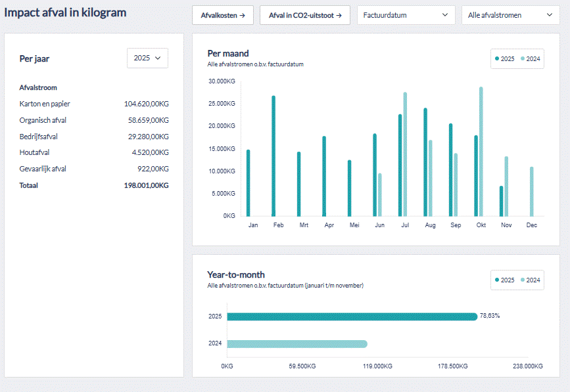Select the Karton en papier row
This screenshot has height=392, width=570.
(x=45, y=104)
